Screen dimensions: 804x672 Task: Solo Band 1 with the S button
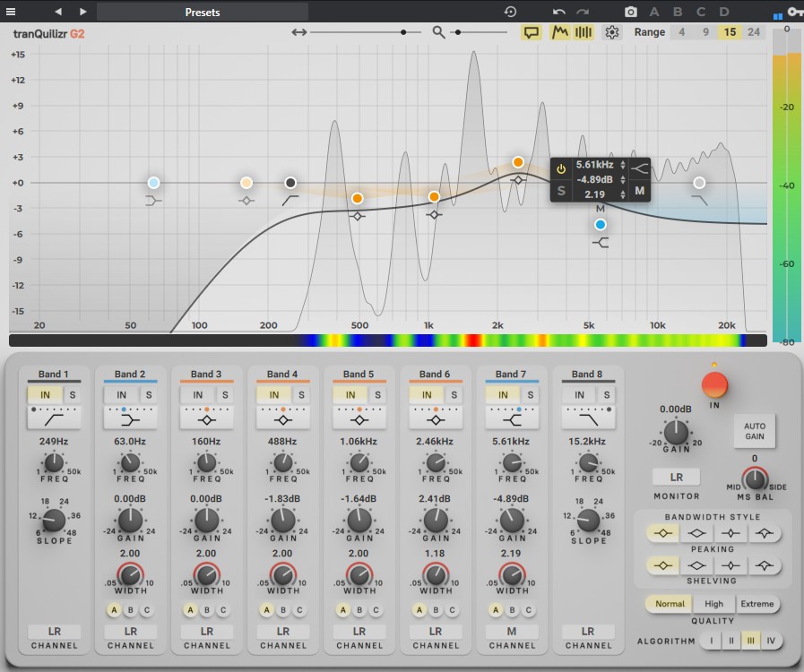click(x=73, y=395)
